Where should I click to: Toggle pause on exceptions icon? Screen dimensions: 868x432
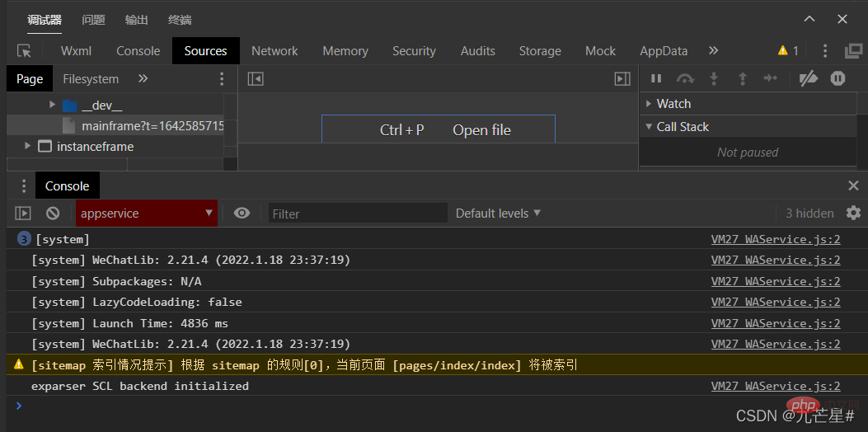point(838,78)
